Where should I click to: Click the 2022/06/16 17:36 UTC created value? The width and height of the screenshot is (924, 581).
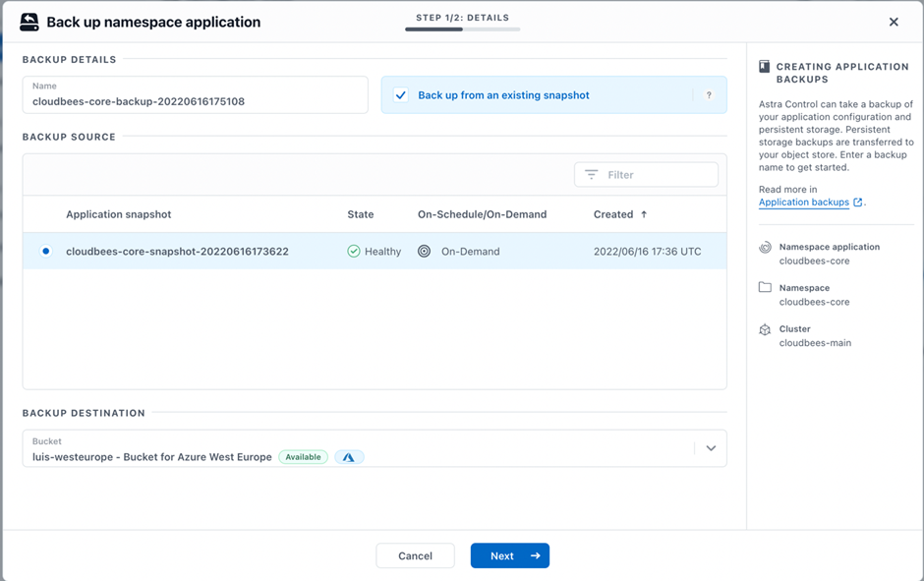[x=647, y=252]
